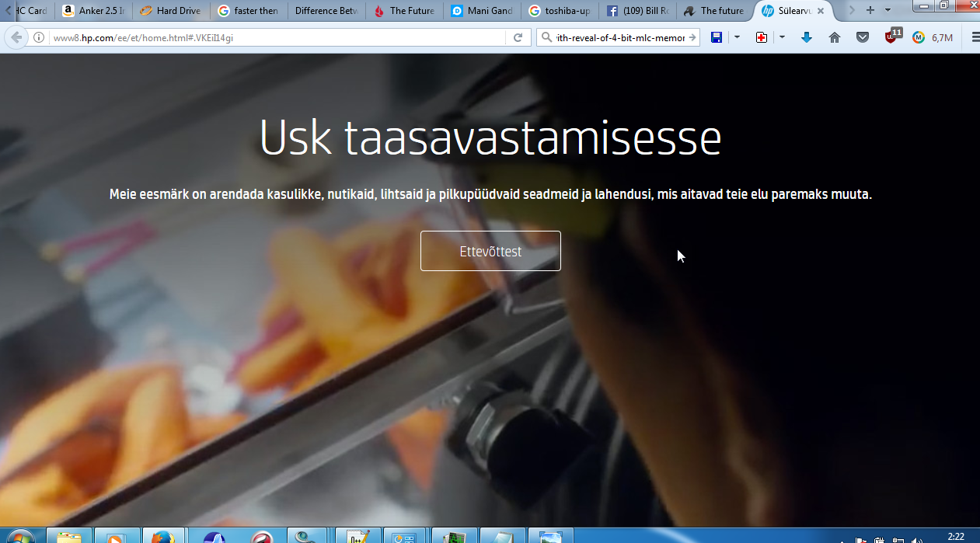Reload the current HP page
The height and width of the screenshot is (543, 980).
[x=518, y=37]
